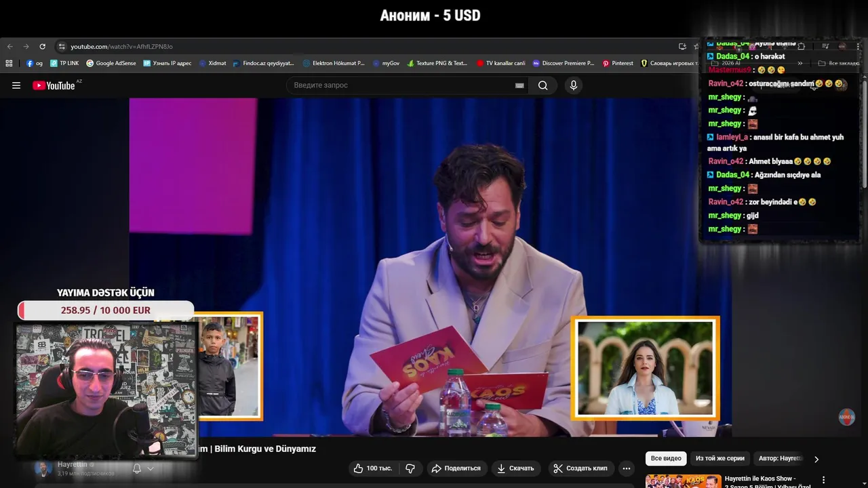The image size is (868, 488).
Task: Click the 258.95 / 10 000 EUR donation bar
Action: pos(106,310)
